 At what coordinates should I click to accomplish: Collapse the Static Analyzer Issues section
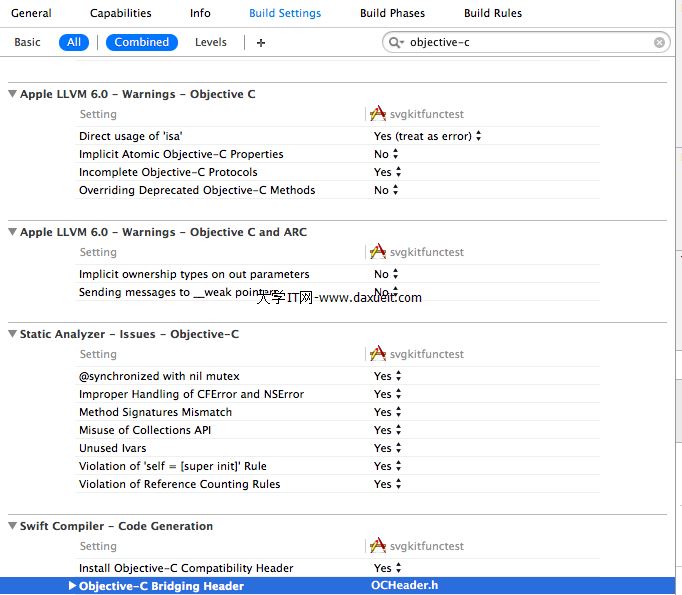coord(12,334)
